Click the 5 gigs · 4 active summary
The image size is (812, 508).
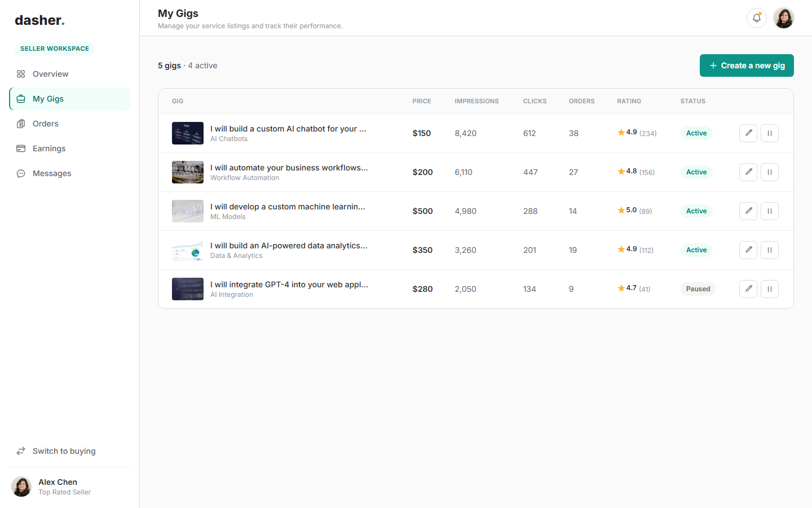(188, 65)
